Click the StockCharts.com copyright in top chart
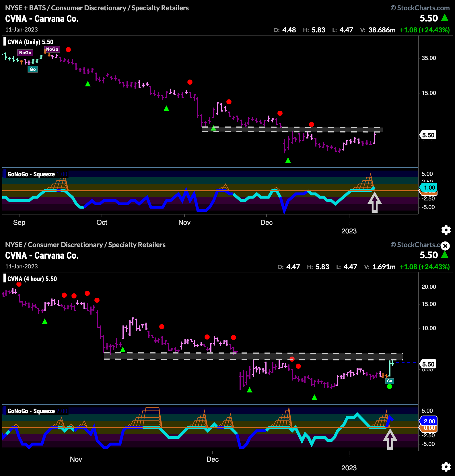455x476 pixels. click(x=420, y=8)
